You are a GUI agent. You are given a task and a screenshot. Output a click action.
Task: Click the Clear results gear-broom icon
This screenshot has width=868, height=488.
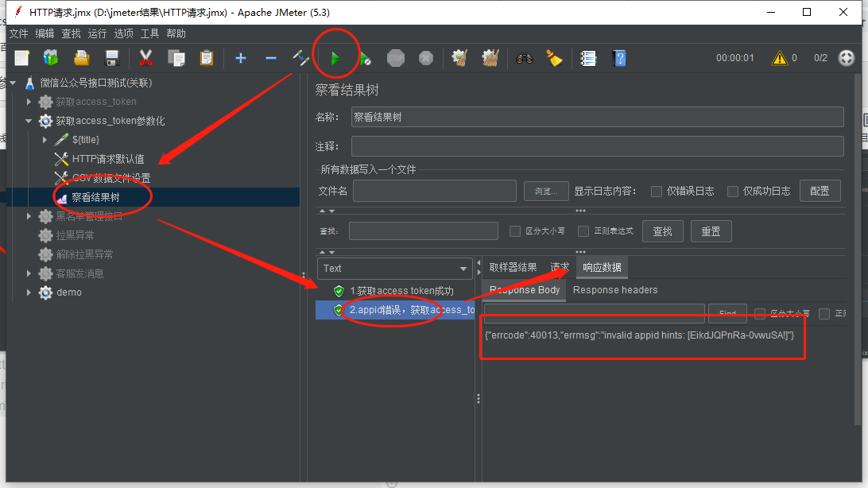tap(459, 58)
